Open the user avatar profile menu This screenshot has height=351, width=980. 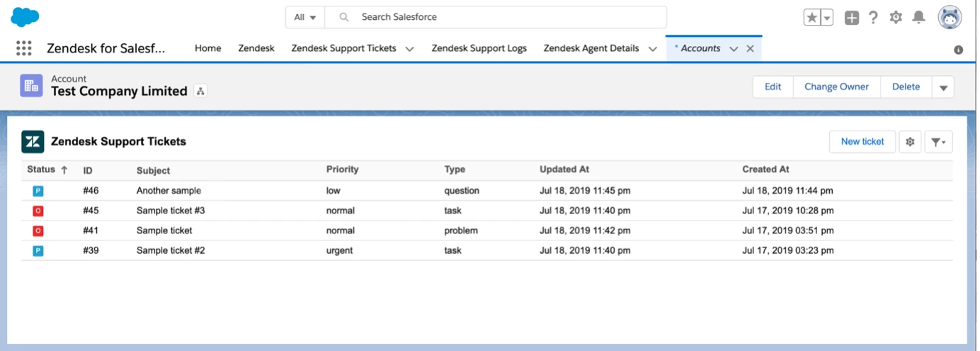[x=950, y=17]
